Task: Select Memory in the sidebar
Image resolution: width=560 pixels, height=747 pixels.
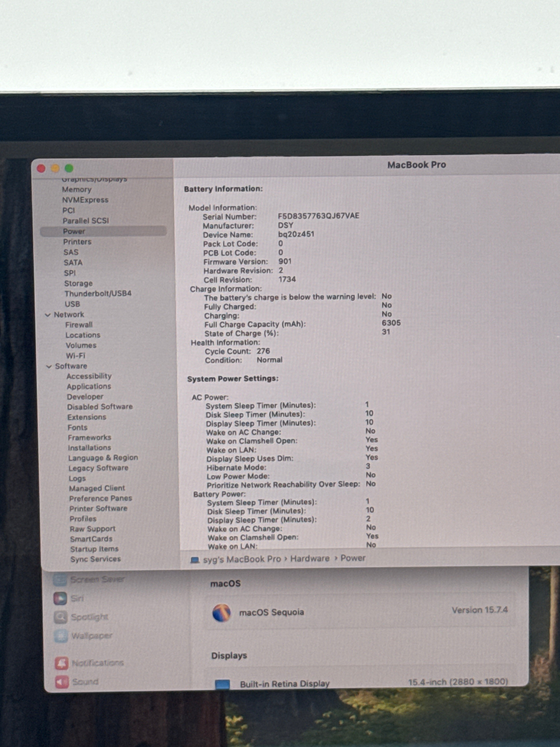Action: click(x=77, y=190)
